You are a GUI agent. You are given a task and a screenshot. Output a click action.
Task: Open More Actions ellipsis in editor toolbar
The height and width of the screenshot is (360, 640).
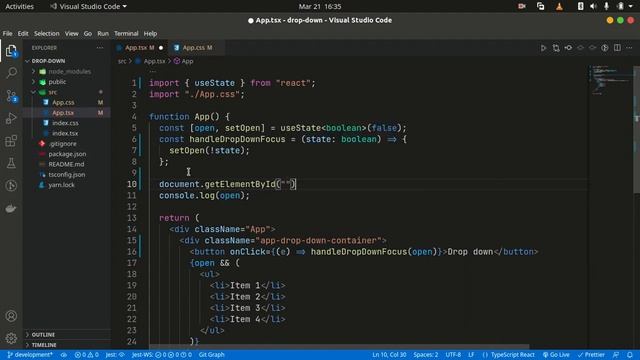coord(629,48)
